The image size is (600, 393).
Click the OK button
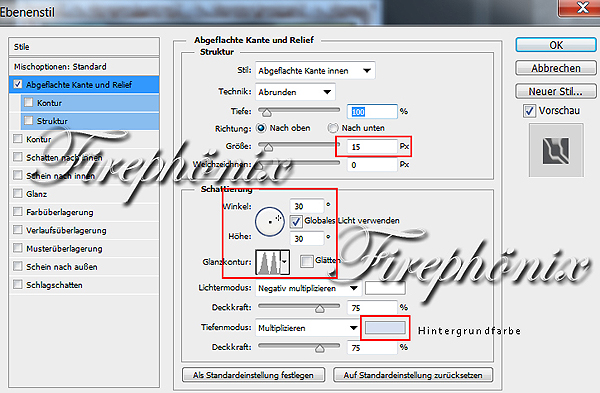point(556,45)
